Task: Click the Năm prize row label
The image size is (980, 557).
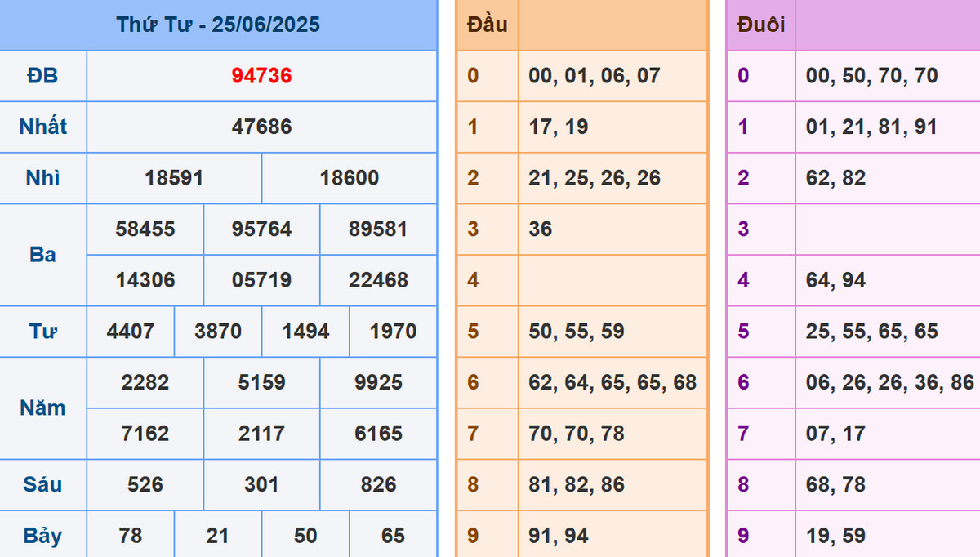Action: coord(42,408)
